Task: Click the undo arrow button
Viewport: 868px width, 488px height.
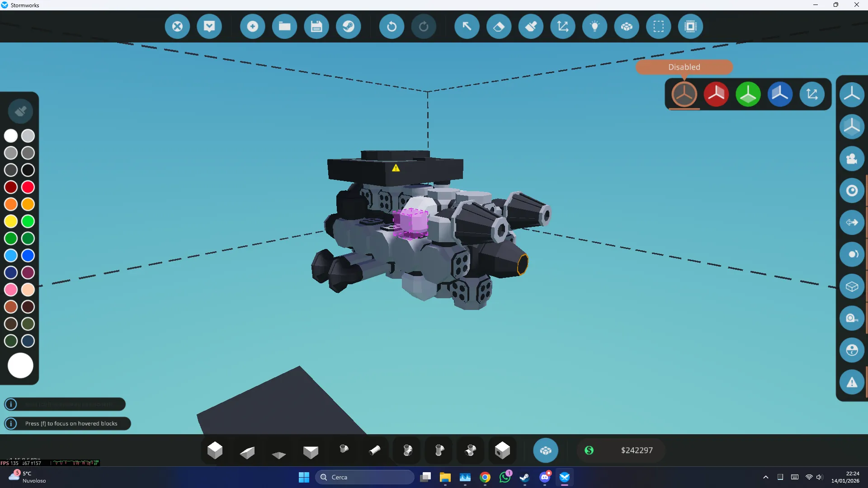Action: pos(392,26)
